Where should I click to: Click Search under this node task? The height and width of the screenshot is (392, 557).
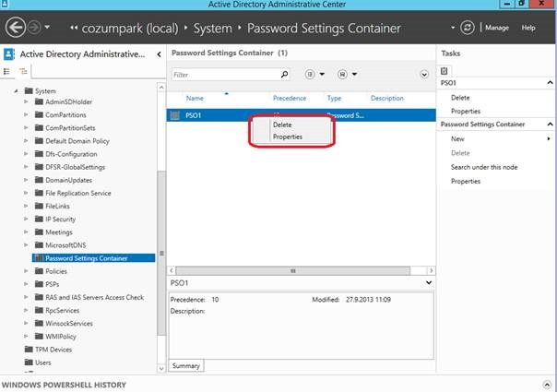[x=484, y=167]
